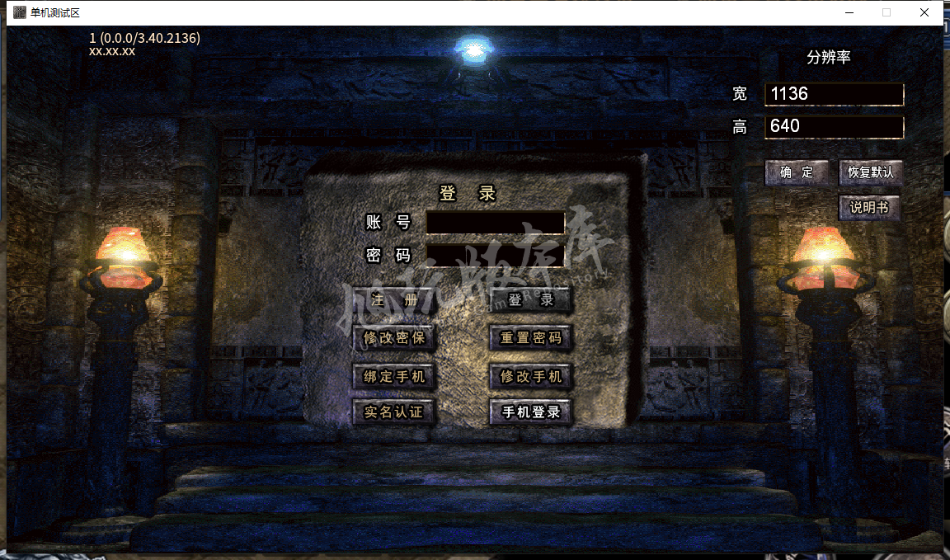Open 修改密保 security settings
This screenshot has width=950, height=560.
[394, 337]
